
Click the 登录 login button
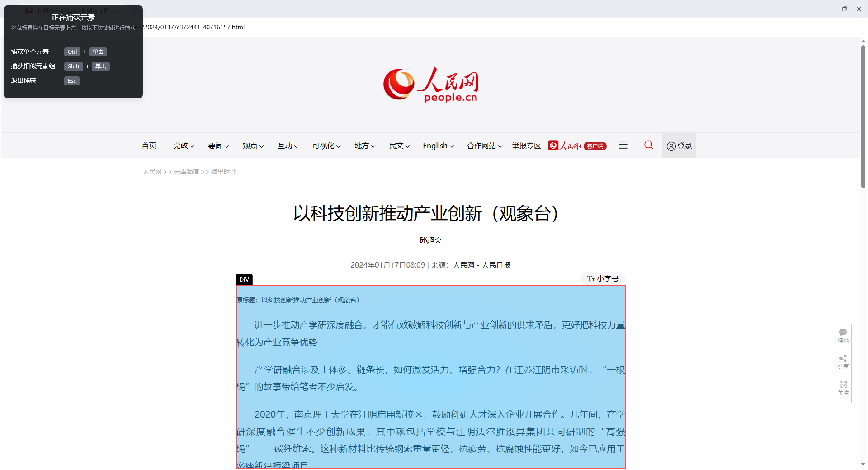point(679,146)
